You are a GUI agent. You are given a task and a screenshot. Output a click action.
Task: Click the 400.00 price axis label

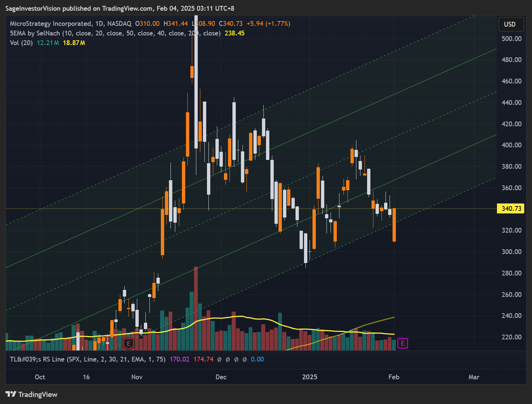[x=511, y=145]
